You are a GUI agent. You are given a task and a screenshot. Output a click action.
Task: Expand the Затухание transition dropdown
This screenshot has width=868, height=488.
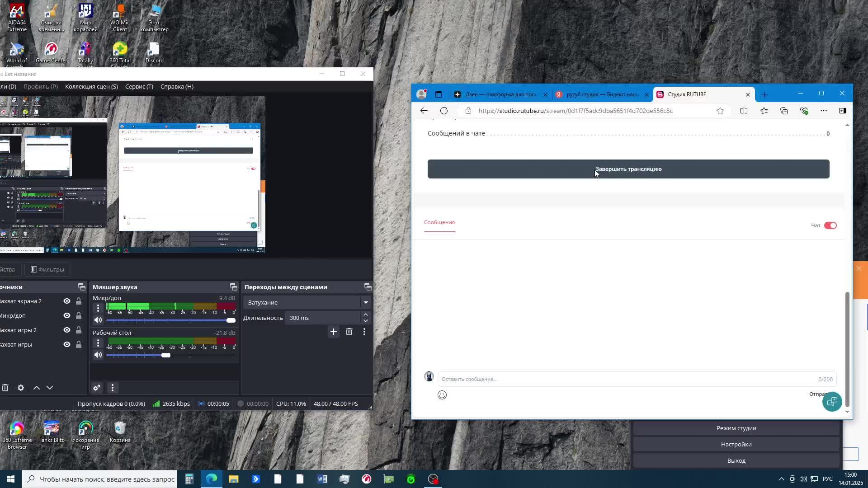365,302
